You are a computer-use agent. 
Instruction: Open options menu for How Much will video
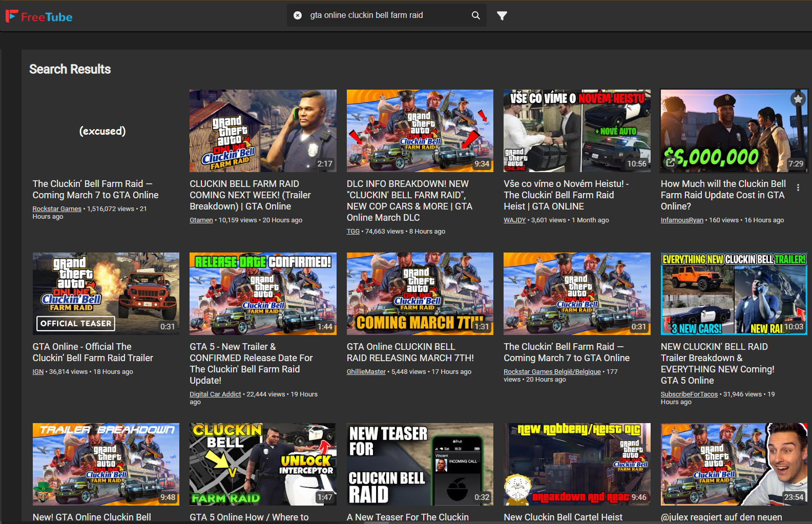(798, 187)
